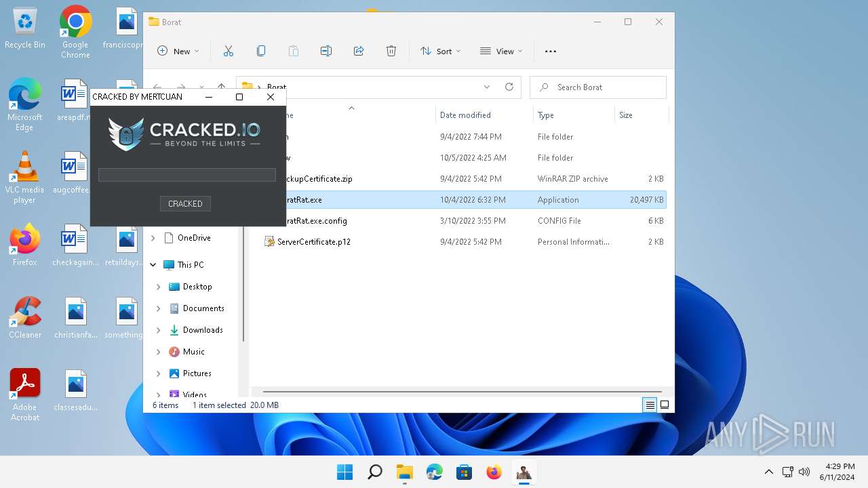Click the text field in CRACKED BY MERTCUAN window
This screenshot has width=868, height=488.
pos(187,175)
